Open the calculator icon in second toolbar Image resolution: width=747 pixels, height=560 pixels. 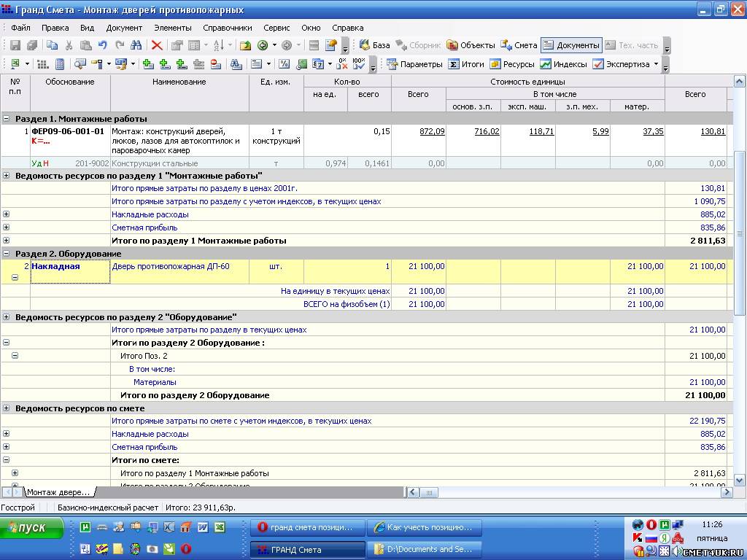coord(60,64)
